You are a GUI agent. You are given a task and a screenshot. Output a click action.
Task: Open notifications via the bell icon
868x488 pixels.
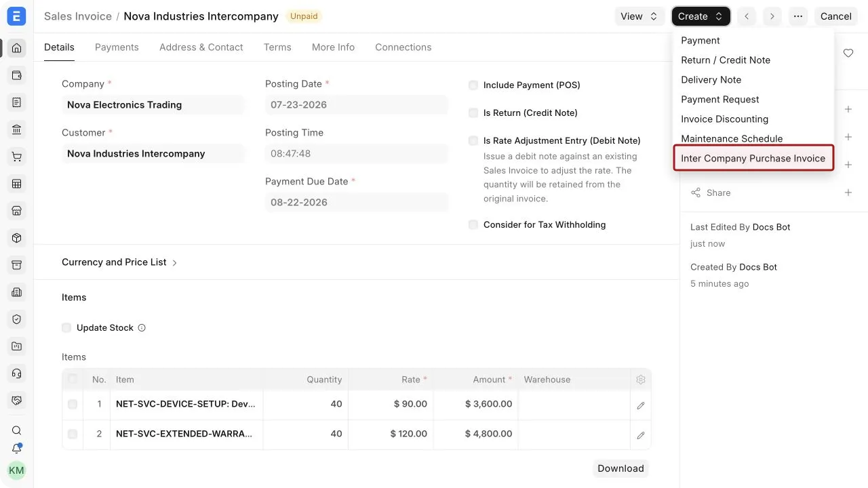pyautogui.click(x=17, y=449)
